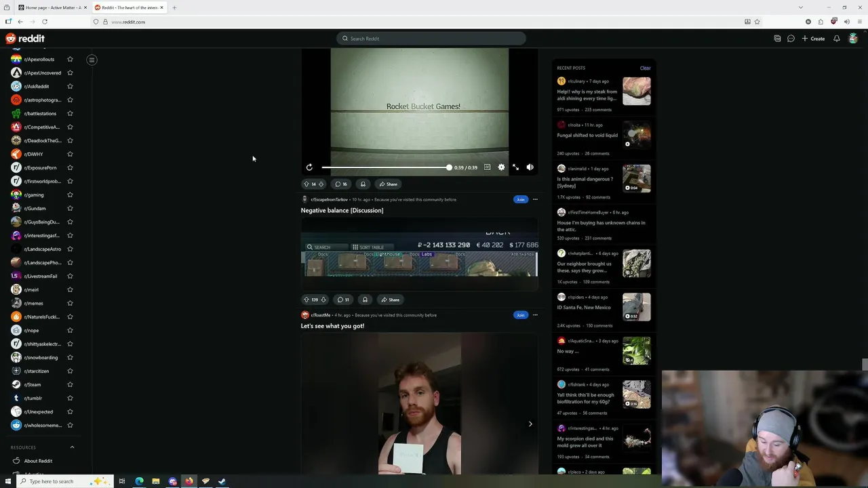868x488 pixels.
Task: Open About Reddit link
Action: 38,461
